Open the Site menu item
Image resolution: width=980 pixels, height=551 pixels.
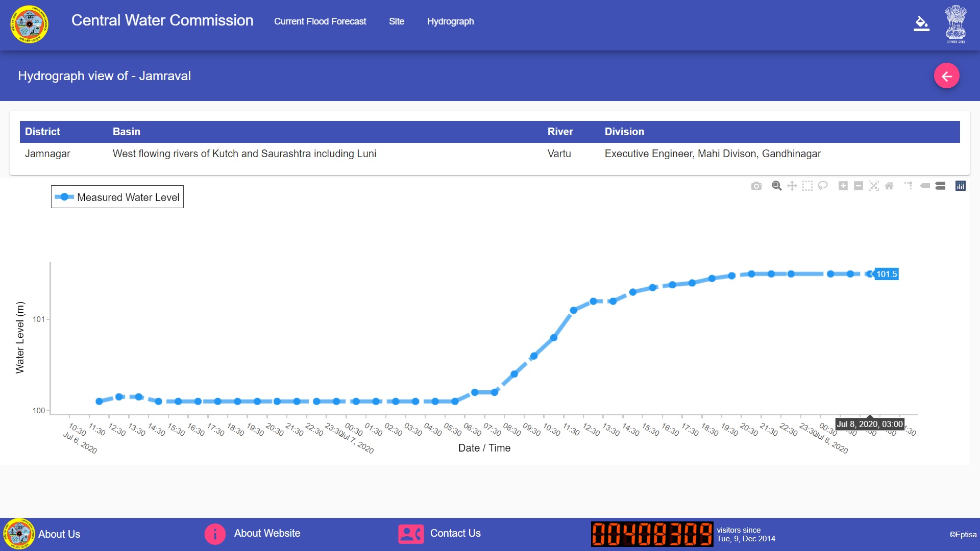pyautogui.click(x=396, y=21)
